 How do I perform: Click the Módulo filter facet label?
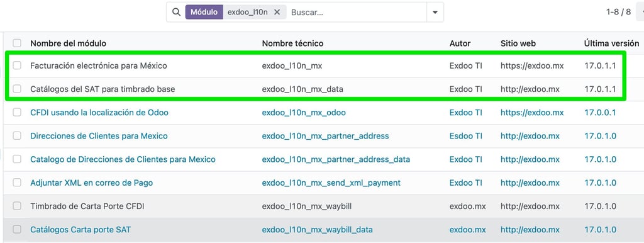(204, 13)
